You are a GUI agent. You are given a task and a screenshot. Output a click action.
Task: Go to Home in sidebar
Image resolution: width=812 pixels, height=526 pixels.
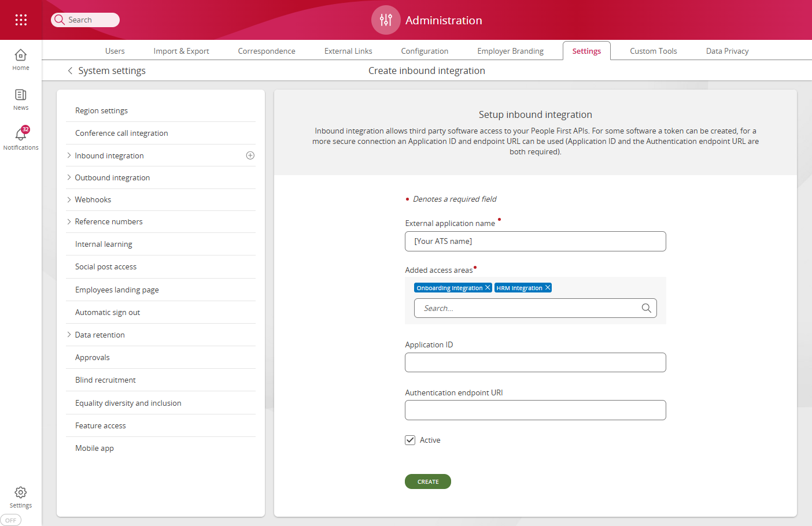(x=21, y=60)
